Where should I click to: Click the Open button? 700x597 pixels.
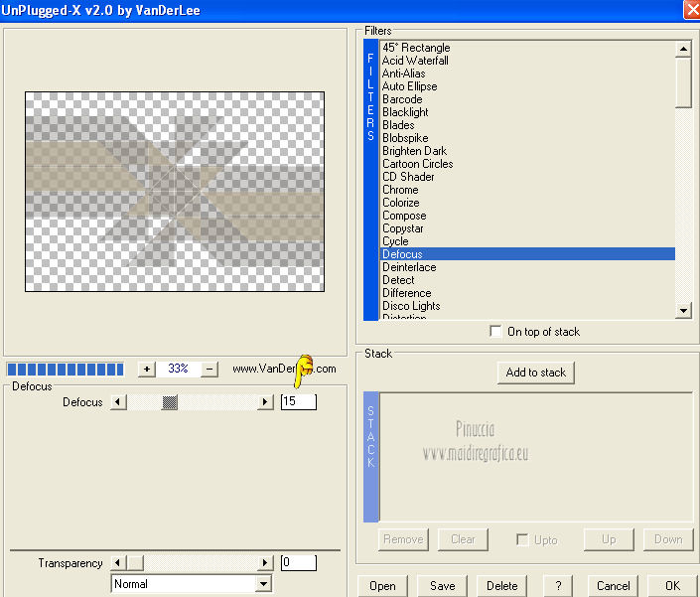tap(382, 586)
